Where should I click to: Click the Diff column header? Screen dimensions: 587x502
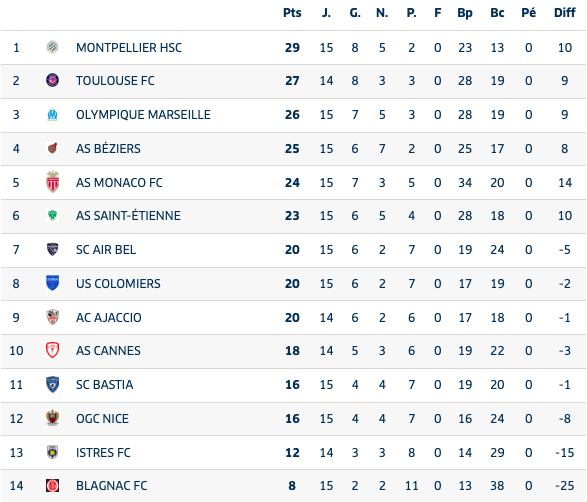click(x=565, y=13)
